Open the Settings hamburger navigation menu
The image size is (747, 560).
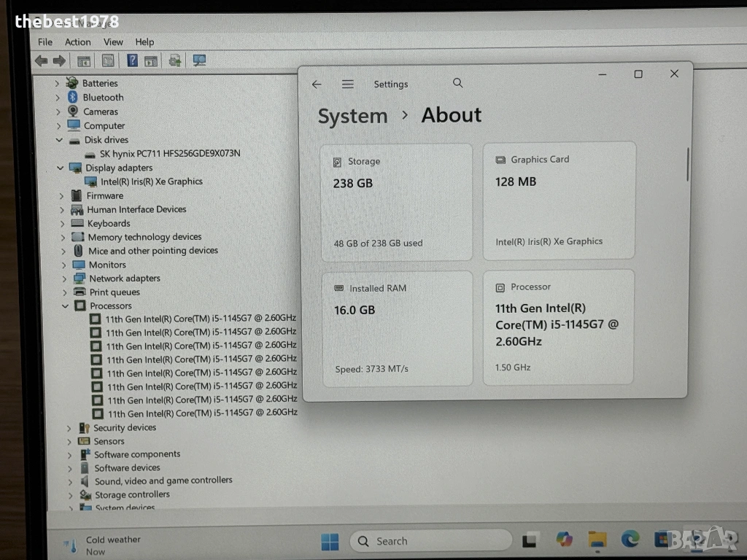[348, 85]
